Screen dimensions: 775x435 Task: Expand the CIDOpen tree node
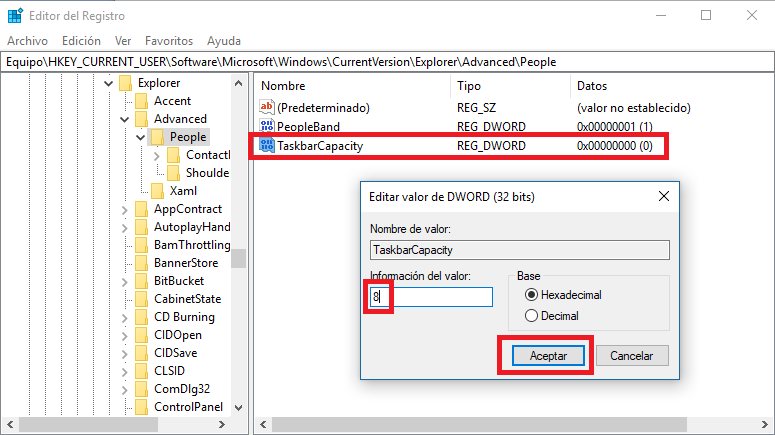pyautogui.click(x=125, y=335)
